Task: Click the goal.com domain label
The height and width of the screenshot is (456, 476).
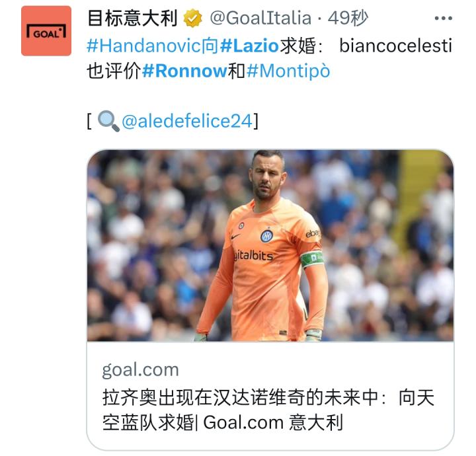Action: pos(140,370)
